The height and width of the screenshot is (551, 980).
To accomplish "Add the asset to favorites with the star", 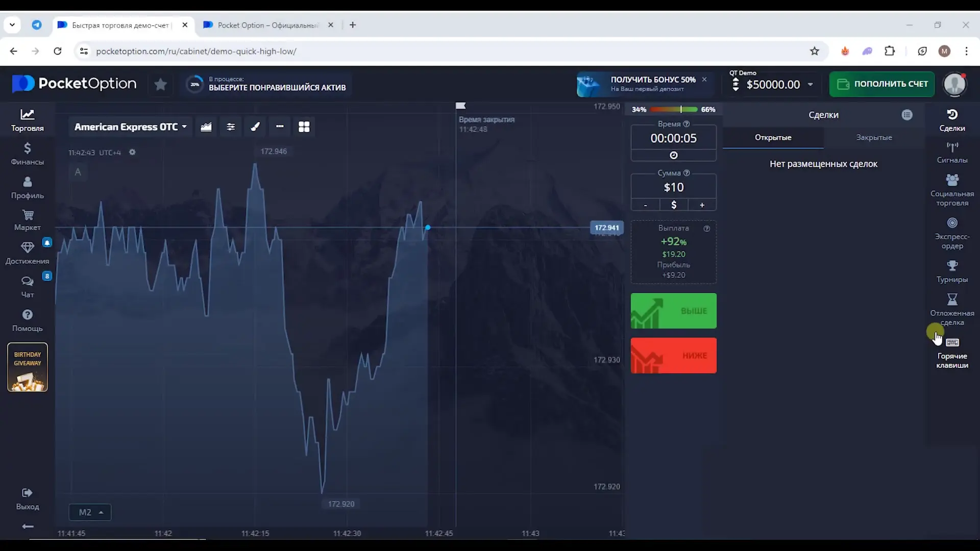I will coord(160,84).
